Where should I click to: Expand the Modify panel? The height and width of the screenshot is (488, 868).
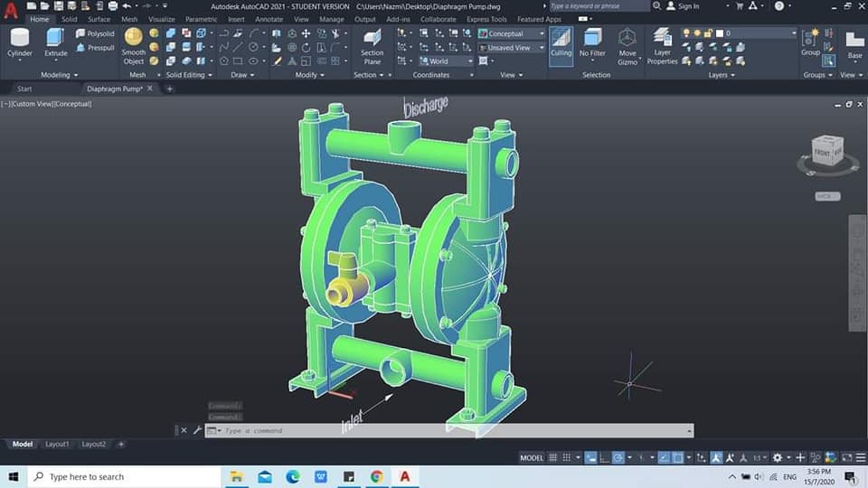[x=310, y=75]
